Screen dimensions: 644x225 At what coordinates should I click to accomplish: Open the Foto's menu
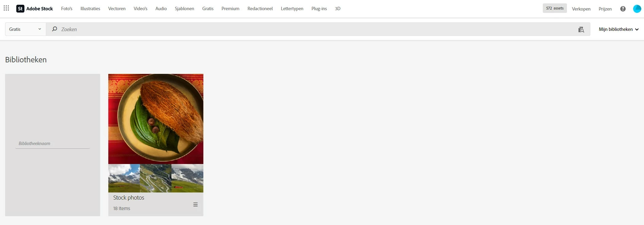(x=67, y=9)
